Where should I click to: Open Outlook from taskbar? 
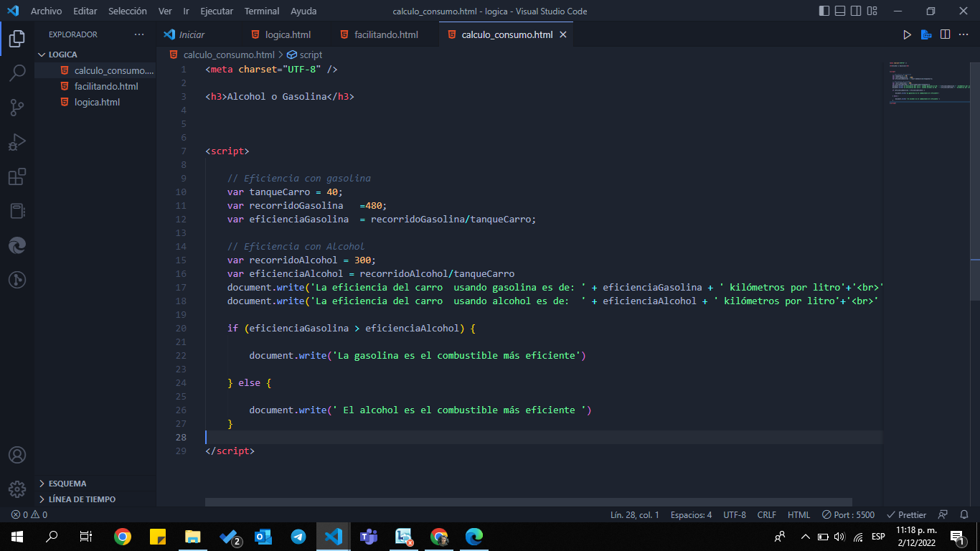263,537
